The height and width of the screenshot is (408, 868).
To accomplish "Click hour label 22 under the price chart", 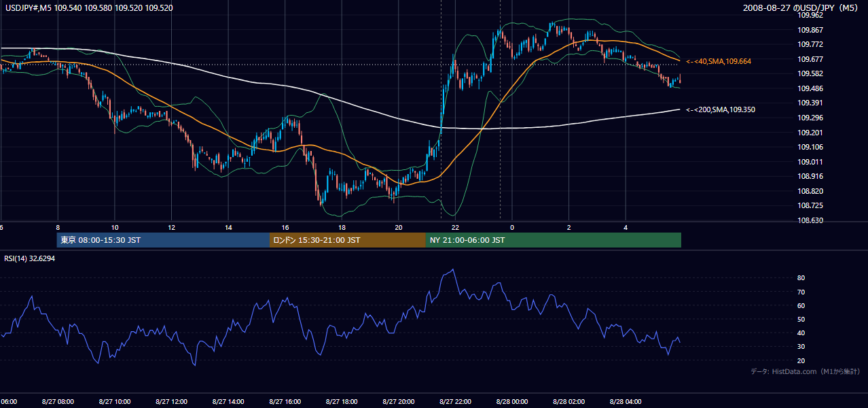I will click(x=456, y=228).
